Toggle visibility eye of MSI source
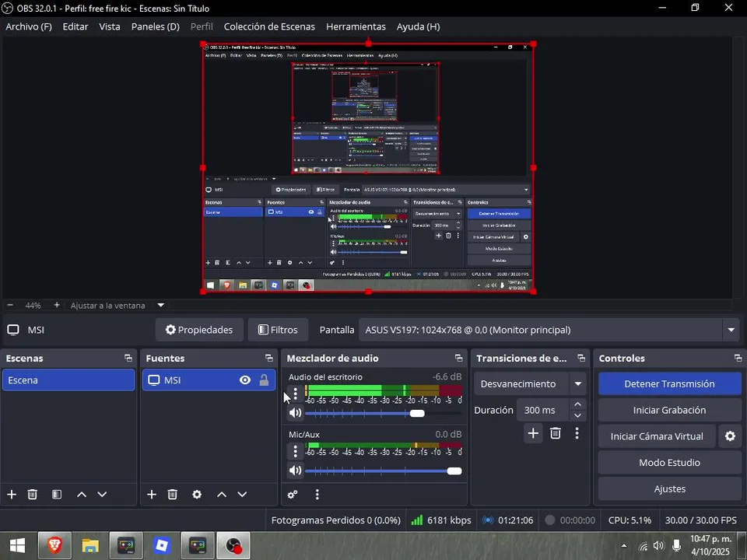Viewport: 747px width, 560px height. click(245, 380)
